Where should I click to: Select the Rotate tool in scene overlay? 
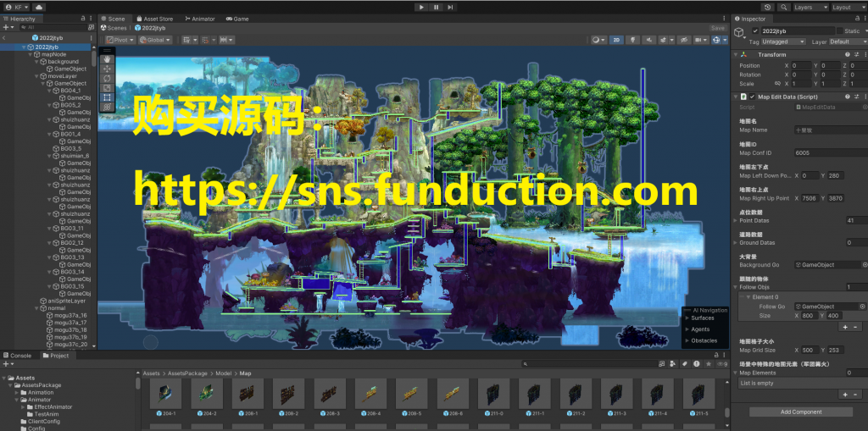click(x=108, y=78)
